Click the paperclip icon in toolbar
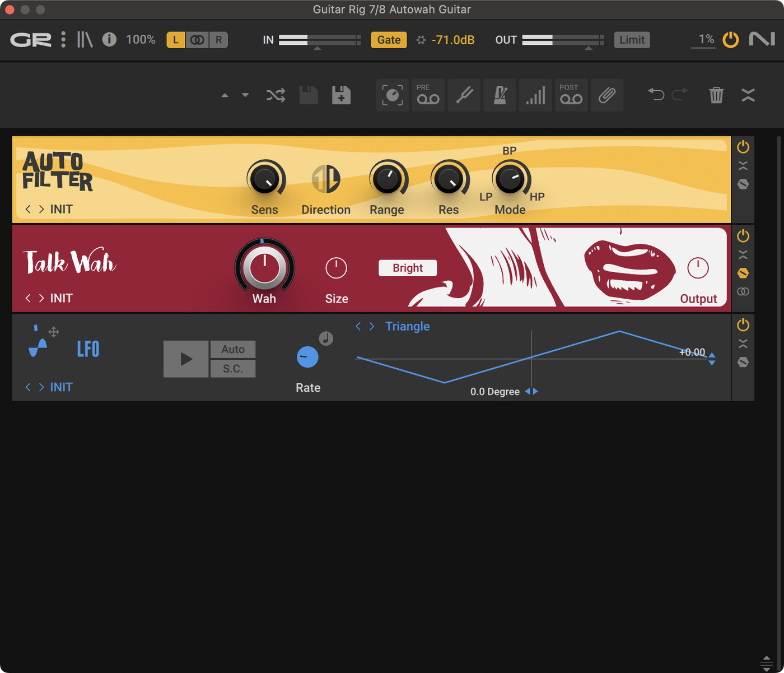Screen dimensions: 784x673 point(607,95)
